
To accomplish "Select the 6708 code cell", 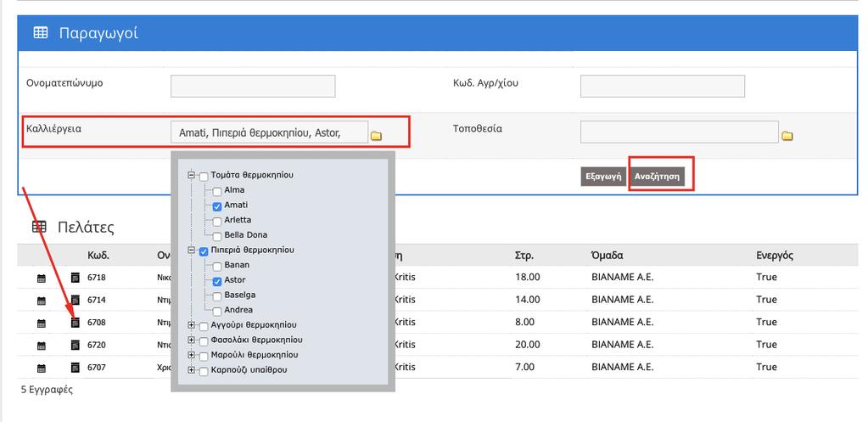I will click(x=97, y=323).
